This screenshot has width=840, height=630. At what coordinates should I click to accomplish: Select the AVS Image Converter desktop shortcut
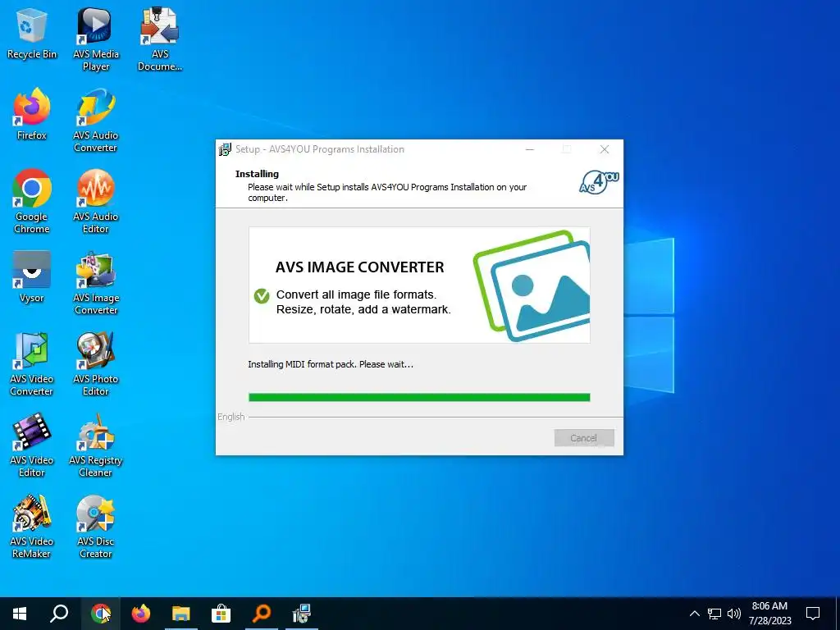click(x=96, y=283)
